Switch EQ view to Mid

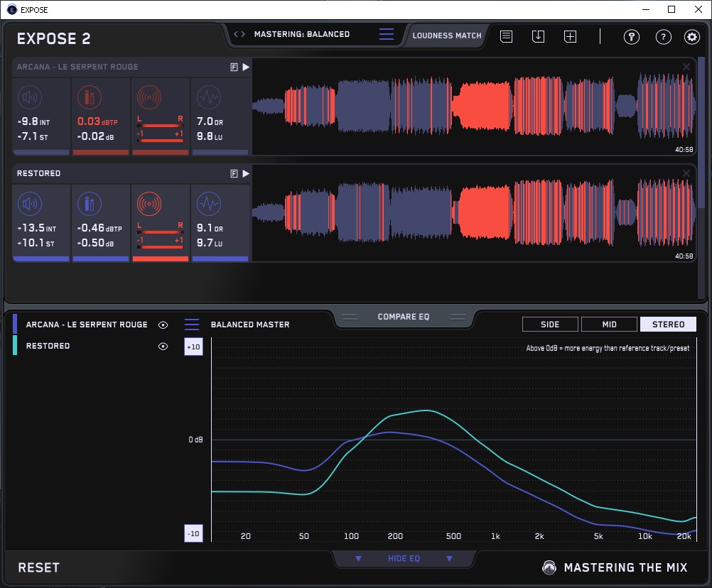coord(609,325)
